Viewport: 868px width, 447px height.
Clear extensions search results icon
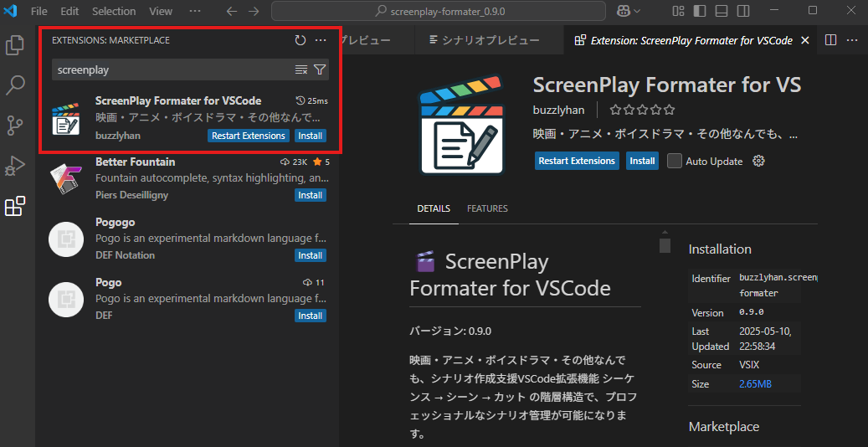point(301,69)
